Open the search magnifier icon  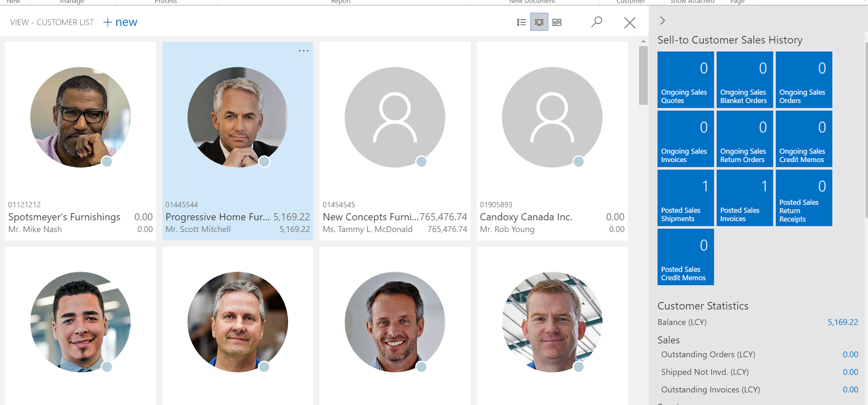point(597,22)
